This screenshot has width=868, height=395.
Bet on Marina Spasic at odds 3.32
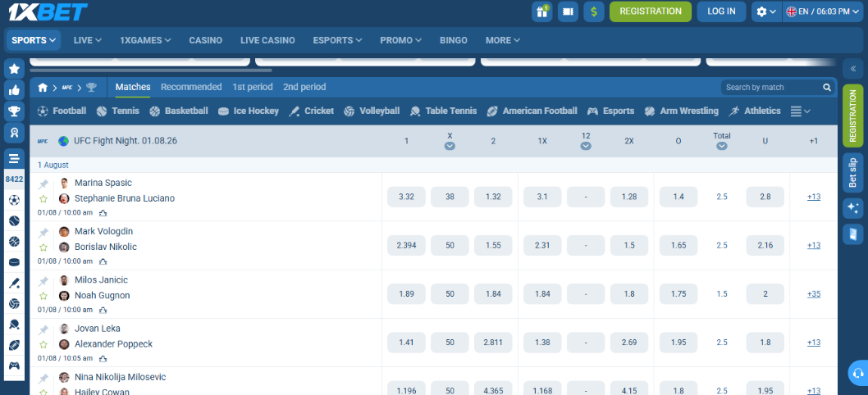coord(406,197)
